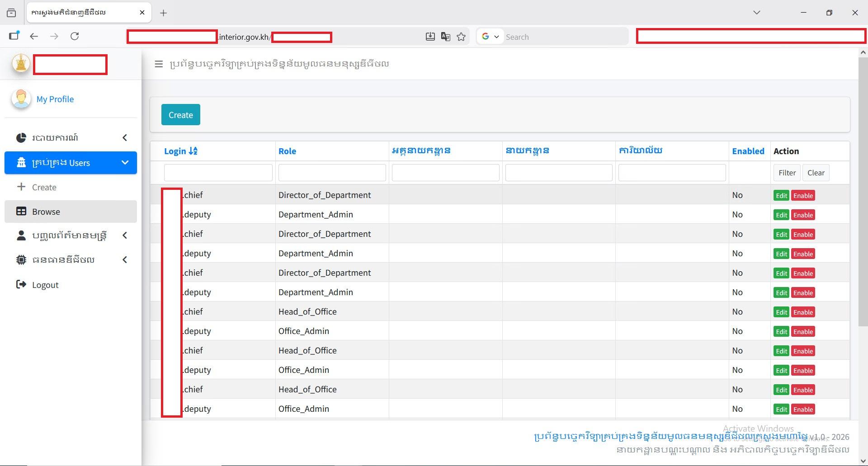
Task: Close the current browser tab
Action: [142, 13]
